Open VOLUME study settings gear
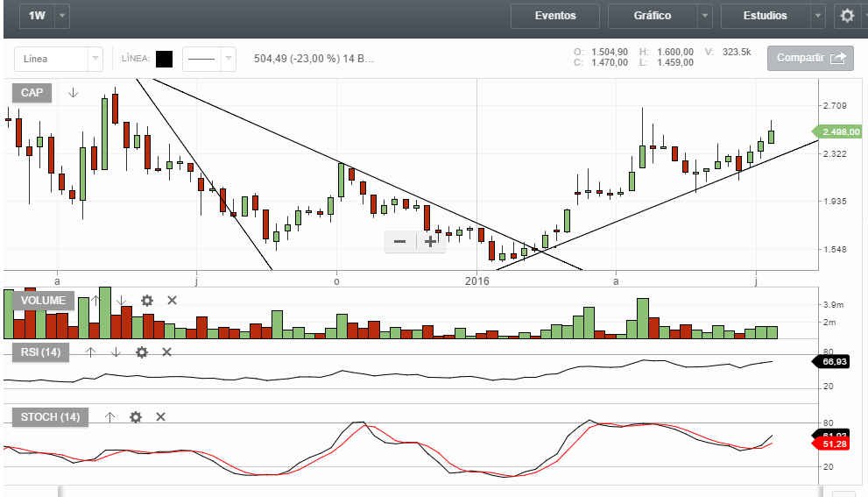The width and height of the screenshot is (868, 497). tap(146, 301)
